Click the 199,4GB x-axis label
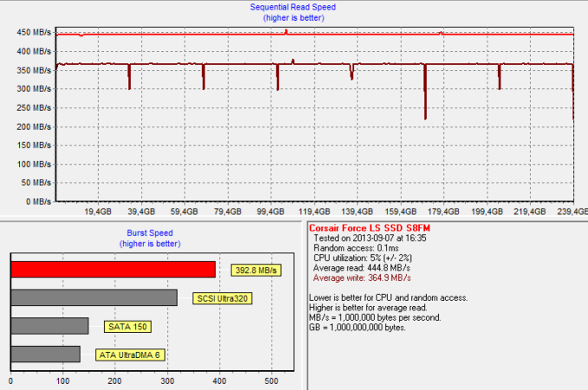Viewport: 588px width, 390px height. (487, 211)
